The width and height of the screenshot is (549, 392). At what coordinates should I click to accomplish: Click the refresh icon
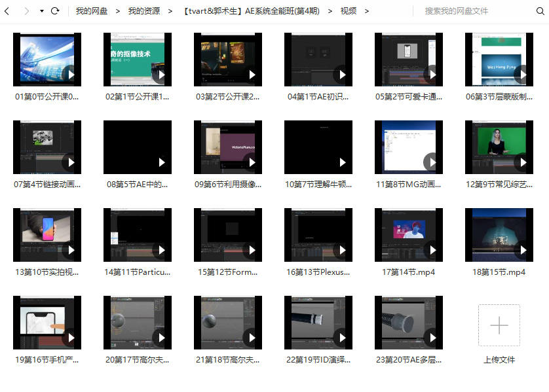click(55, 11)
